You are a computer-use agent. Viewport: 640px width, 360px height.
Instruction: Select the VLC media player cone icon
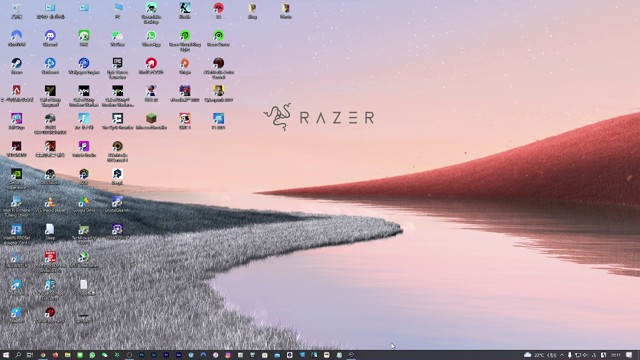tap(50, 204)
